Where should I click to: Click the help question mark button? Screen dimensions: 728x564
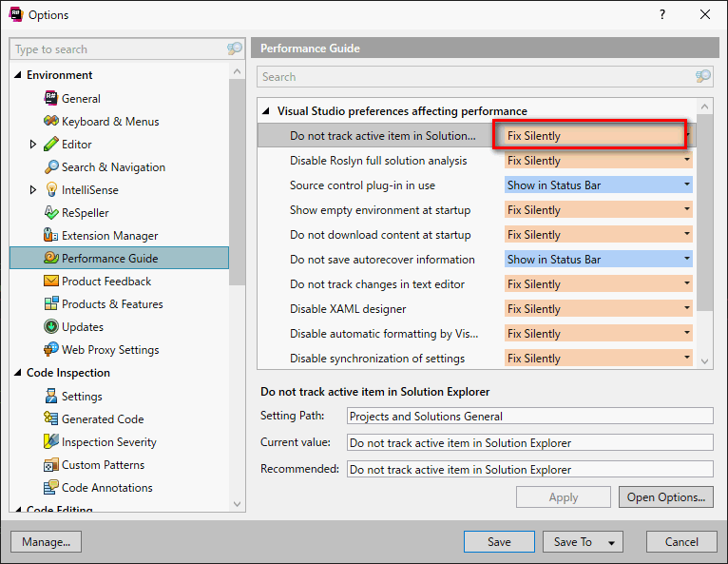pos(662,14)
